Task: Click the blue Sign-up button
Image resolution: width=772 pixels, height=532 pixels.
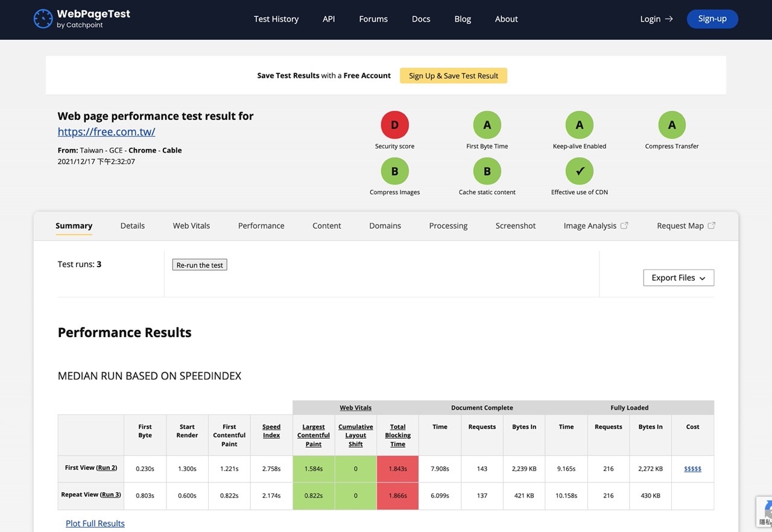Action: pyautogui.click(x=712, y=19)
